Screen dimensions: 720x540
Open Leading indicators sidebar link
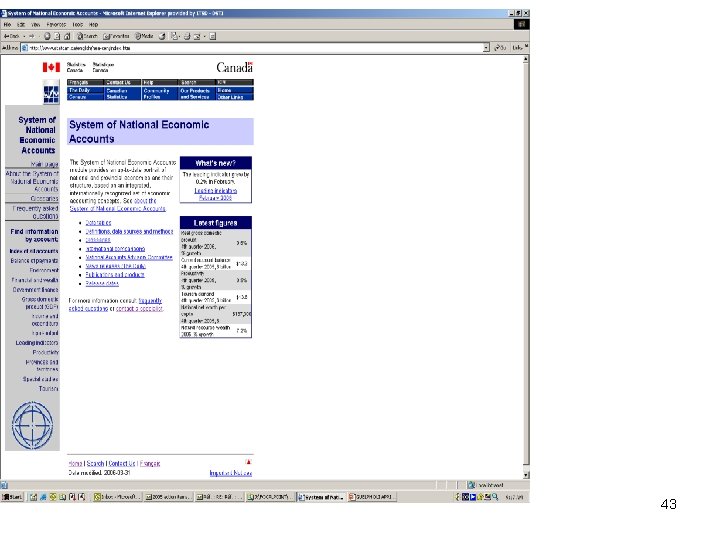(x=37, y=343)
